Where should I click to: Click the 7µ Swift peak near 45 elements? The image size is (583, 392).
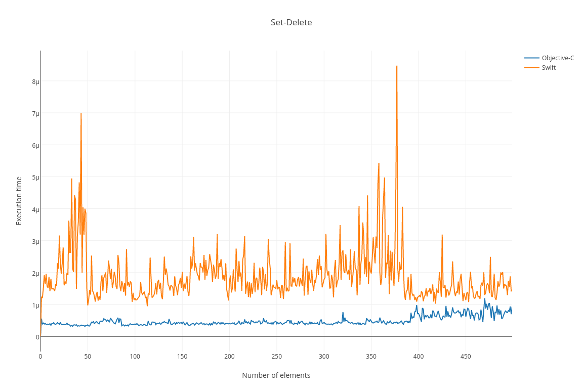pyautogui.click(x=81, y=114)
